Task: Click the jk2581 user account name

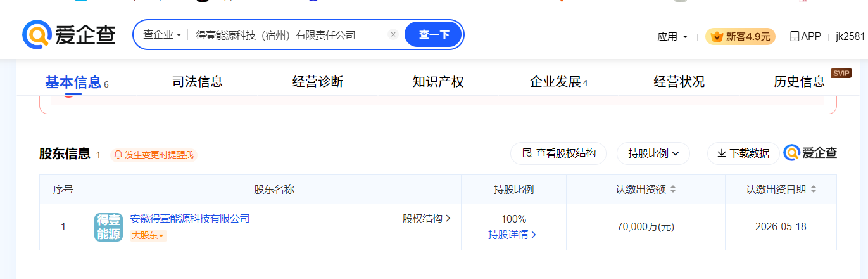Action: 850,37
